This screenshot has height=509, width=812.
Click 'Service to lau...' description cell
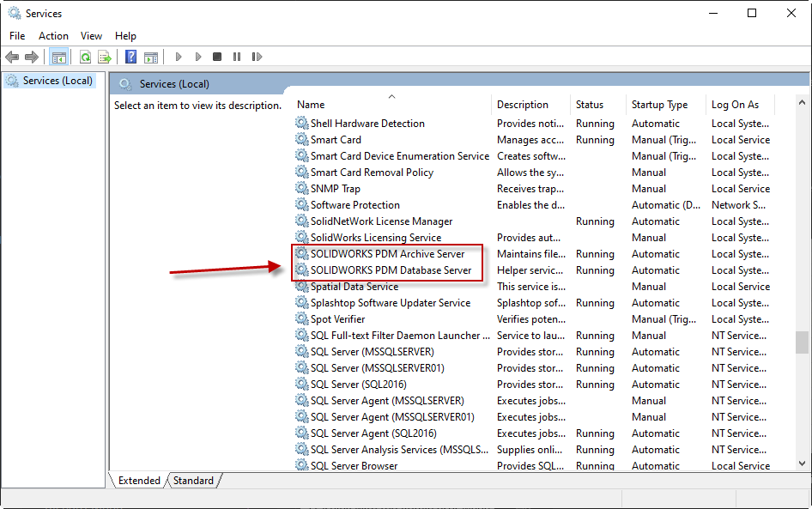pyautogui.click(x=530, y=335)
